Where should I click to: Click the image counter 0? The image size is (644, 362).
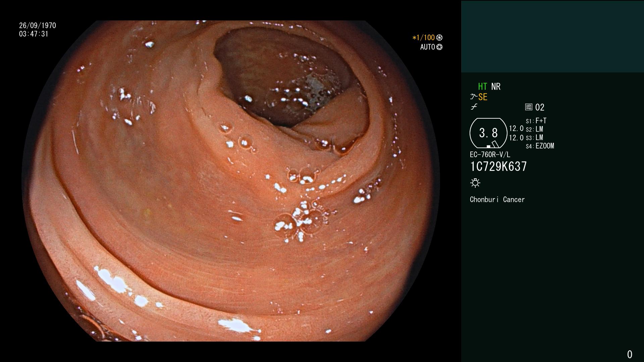pyautogui.click(x=630, y=354)
